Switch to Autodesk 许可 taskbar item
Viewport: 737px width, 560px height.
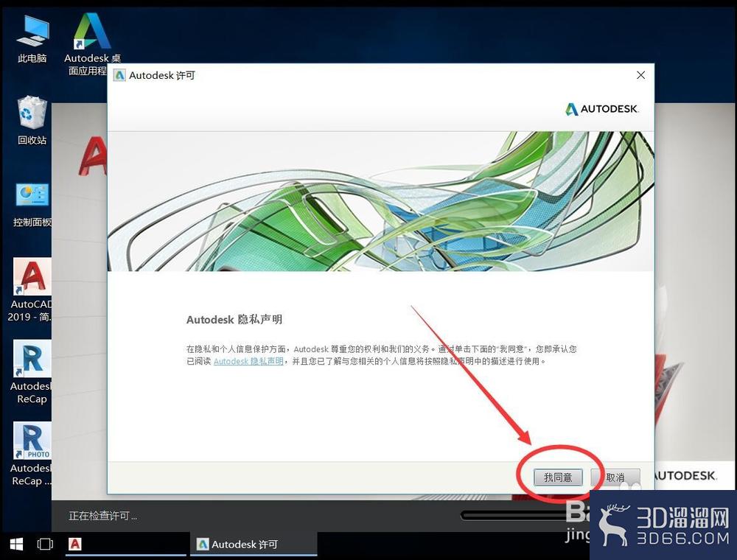pyautogui.click(x=254, y=544)
